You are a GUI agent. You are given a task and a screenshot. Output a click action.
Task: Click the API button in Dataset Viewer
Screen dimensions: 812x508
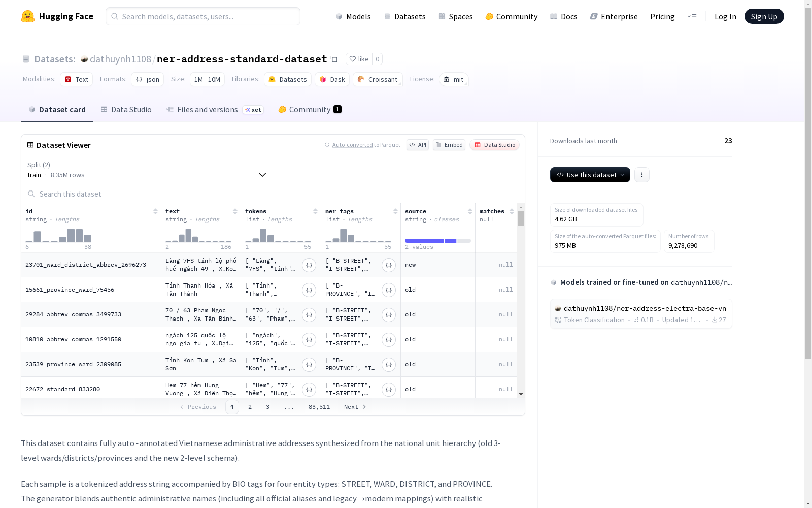point(418,145)
